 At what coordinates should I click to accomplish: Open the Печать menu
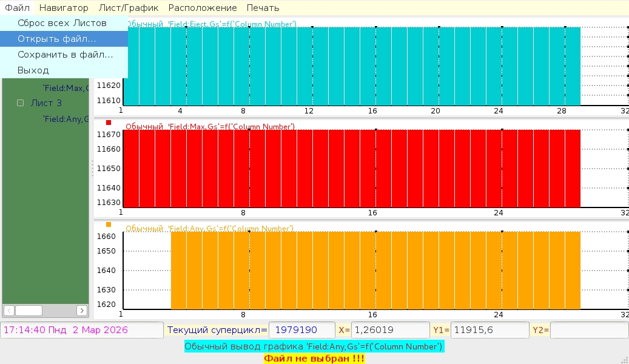[263, 8]
